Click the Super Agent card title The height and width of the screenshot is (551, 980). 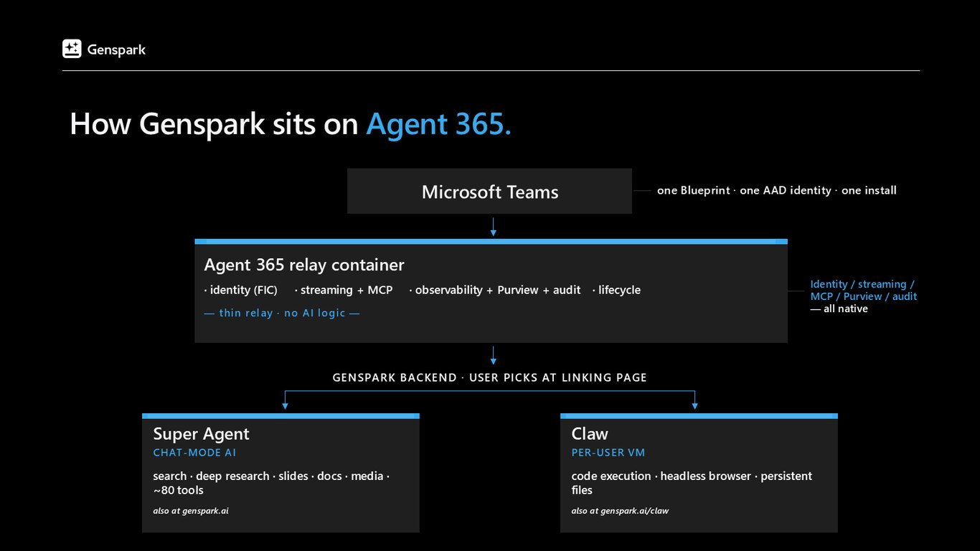201,433
